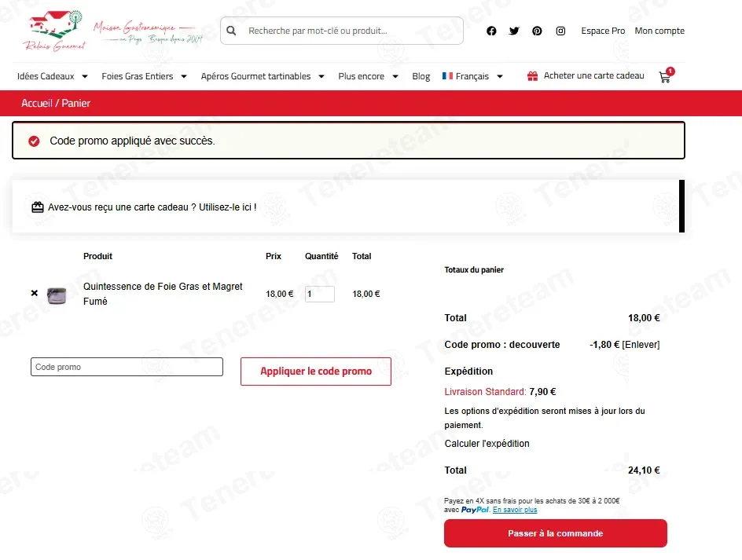Go to the Blog page

tap(421, 76)
